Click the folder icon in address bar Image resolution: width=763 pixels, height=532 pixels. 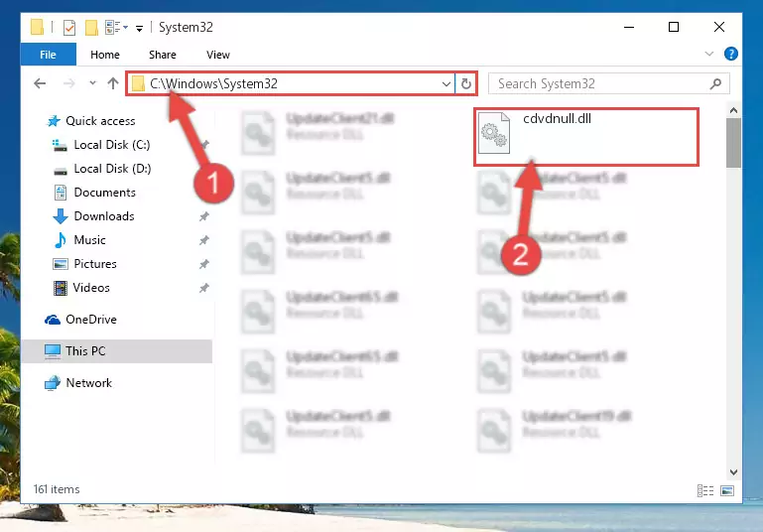138,83
